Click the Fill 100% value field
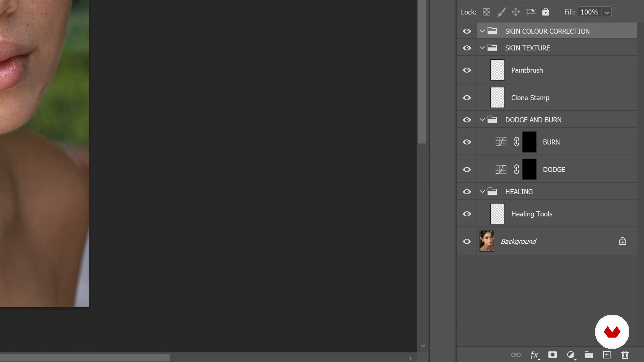Image resolution: width=644 pixels, height=362 pixels. (590, 12)
